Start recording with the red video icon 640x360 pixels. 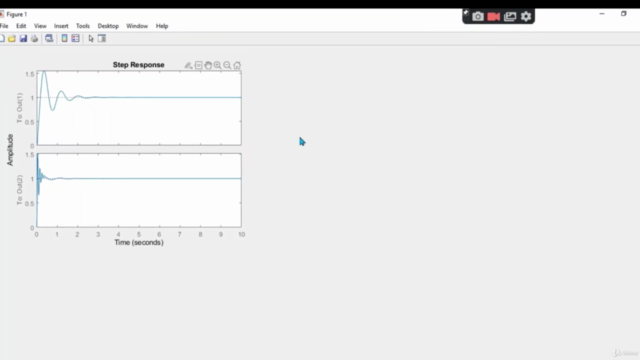click(494, 16)
